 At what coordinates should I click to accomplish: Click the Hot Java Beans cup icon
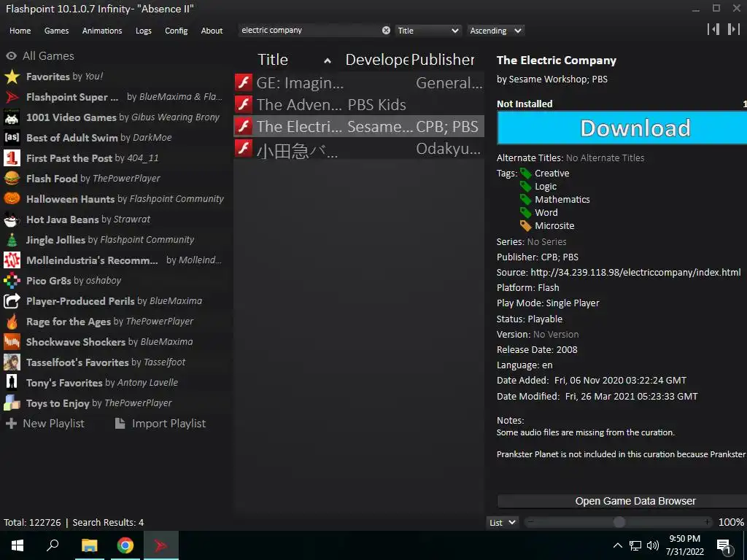[x=12, y=219]
